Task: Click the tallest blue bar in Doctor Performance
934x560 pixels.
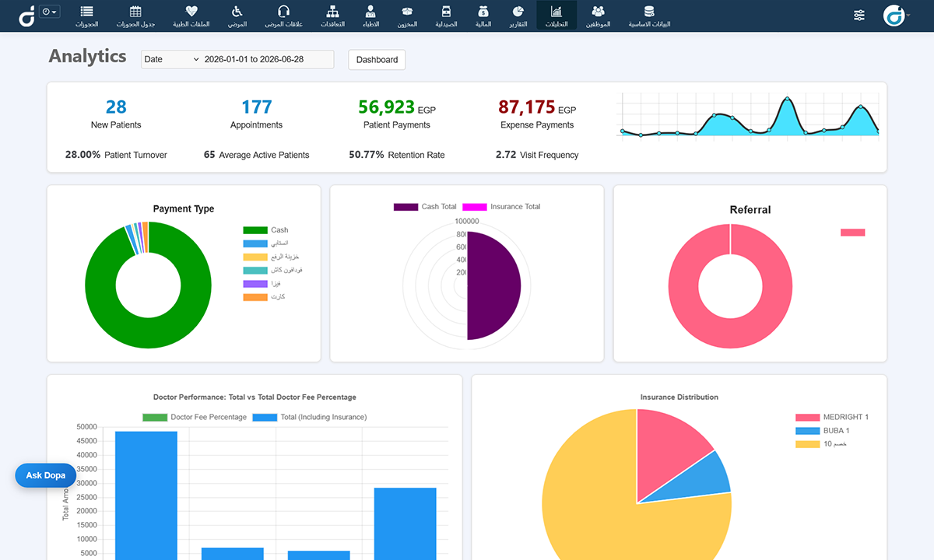Action: coord(146,495)
